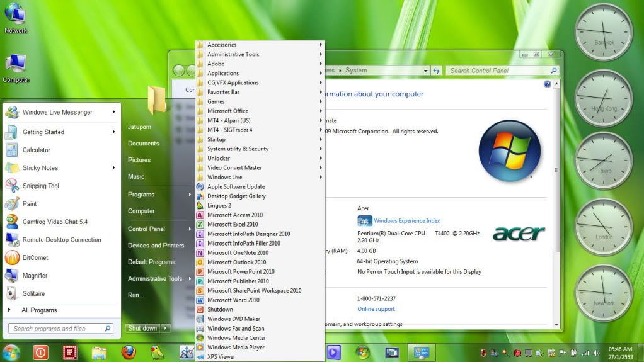This screenshot has width=644, height=362.
Task: Select the Bangkok clock gadget
Action: click(x=603, y=33)
